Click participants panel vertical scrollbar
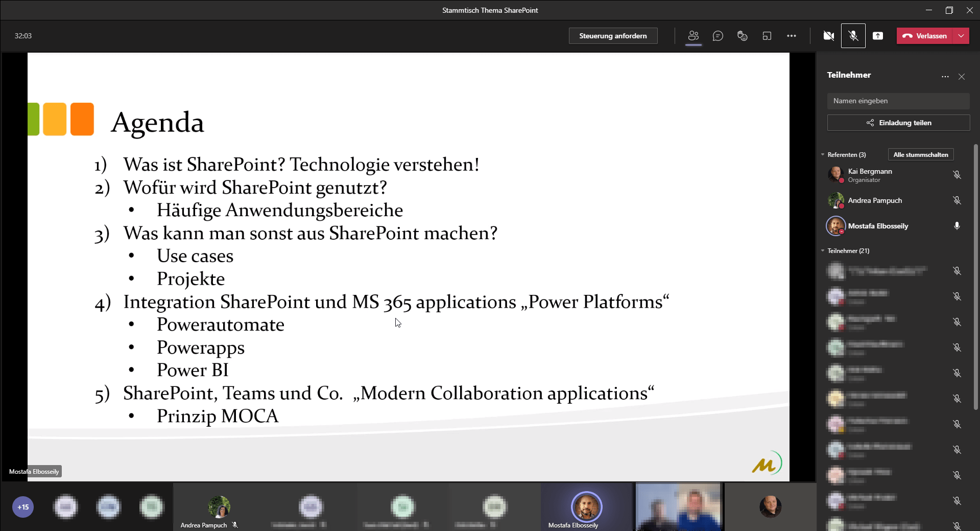 pyautogui.click(x=976, y=276)
